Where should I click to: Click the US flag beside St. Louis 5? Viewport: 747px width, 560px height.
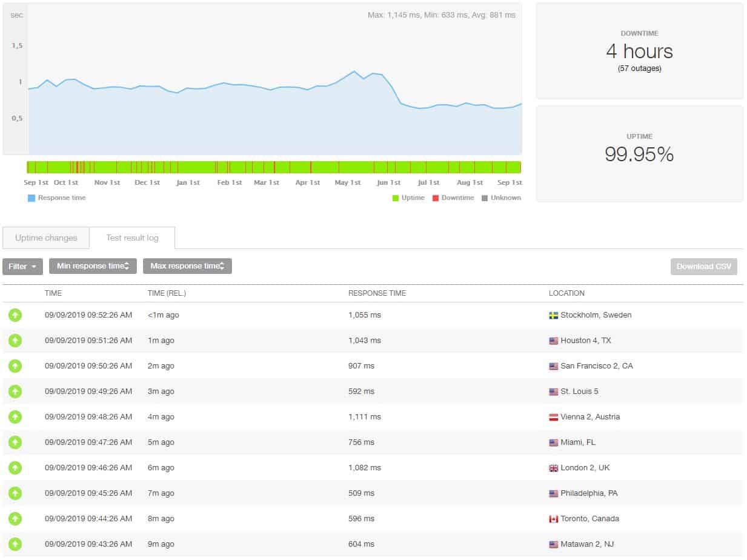553,392
